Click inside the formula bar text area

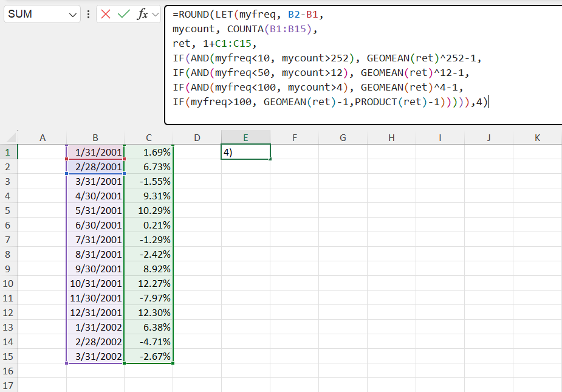pos(365,61)
